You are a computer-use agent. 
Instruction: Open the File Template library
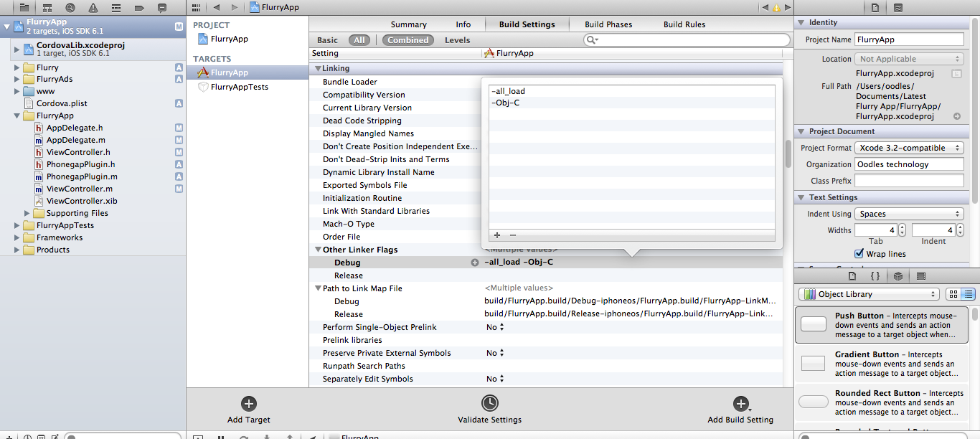pos(852,276)
